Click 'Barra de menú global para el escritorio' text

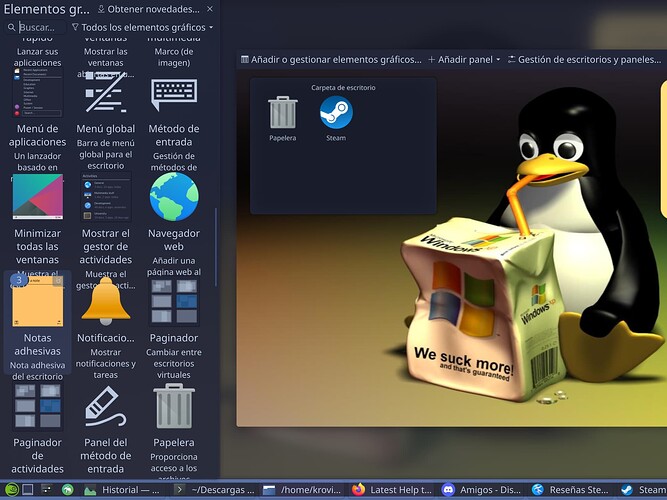[x=105, y=154]
